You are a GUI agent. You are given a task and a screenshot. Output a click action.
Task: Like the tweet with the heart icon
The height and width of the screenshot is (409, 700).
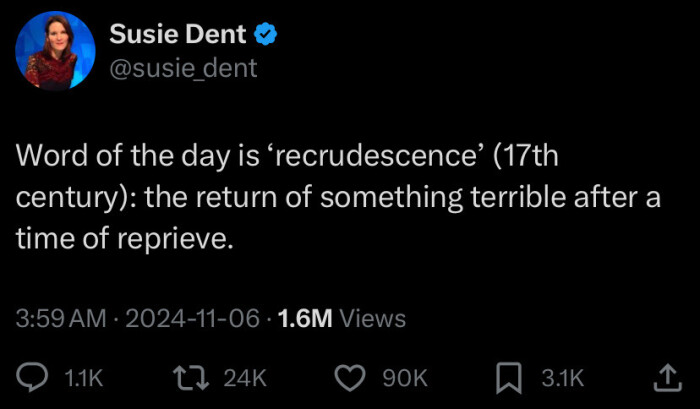347,377
